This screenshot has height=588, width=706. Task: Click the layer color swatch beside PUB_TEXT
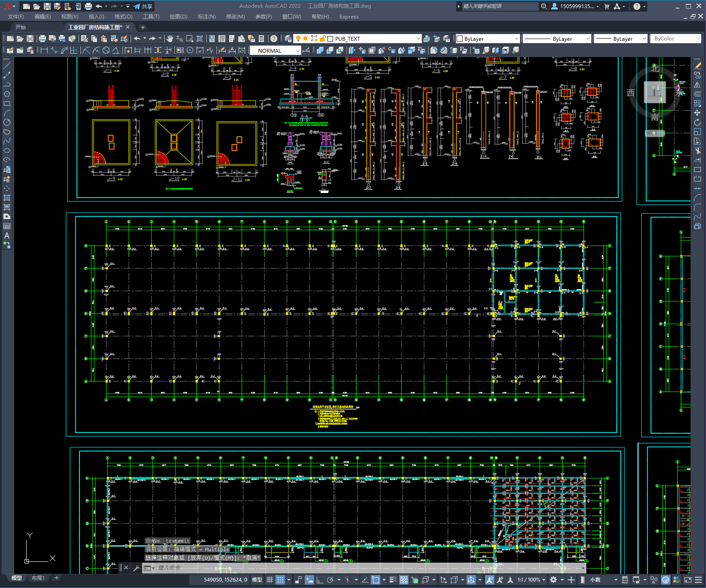click(x=330, y=39)
